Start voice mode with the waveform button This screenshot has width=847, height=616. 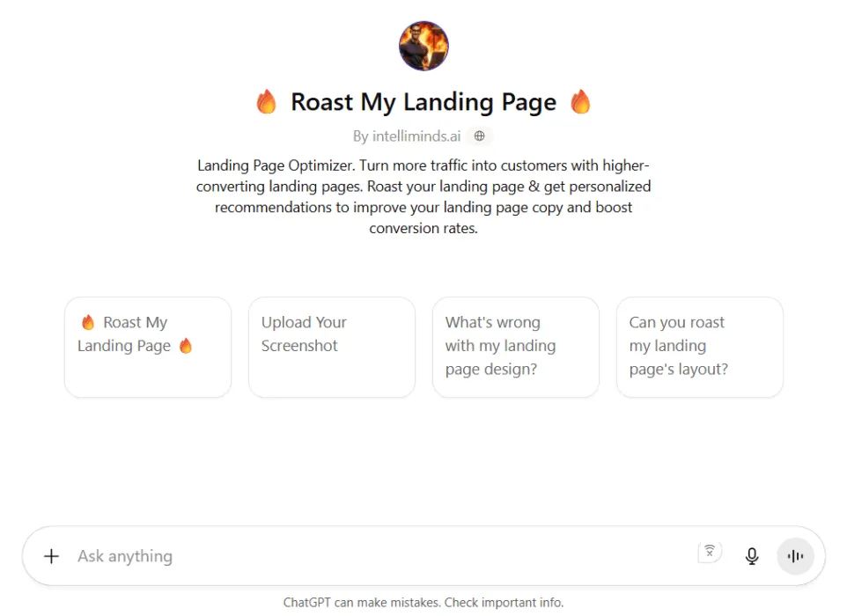pyautogui.click(x=796, y=556)
